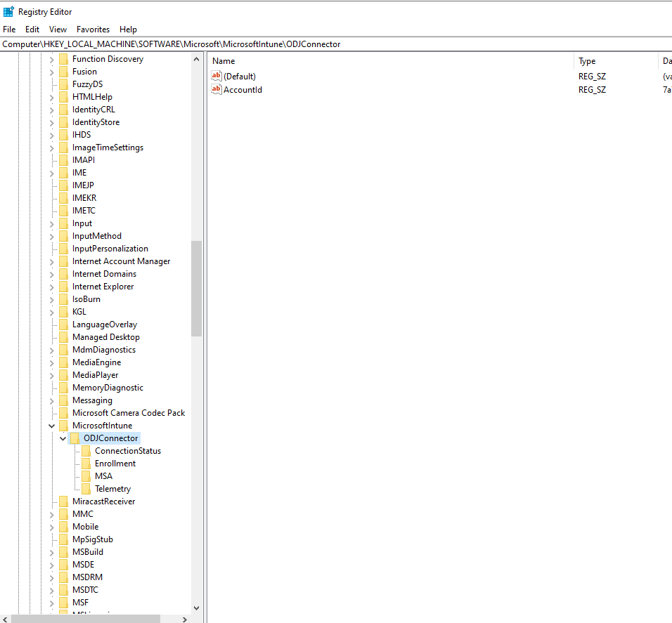Click the folder icon of Internet Explorer key
The height and width of the screenshot is (623, 672).
click(63, 287)
